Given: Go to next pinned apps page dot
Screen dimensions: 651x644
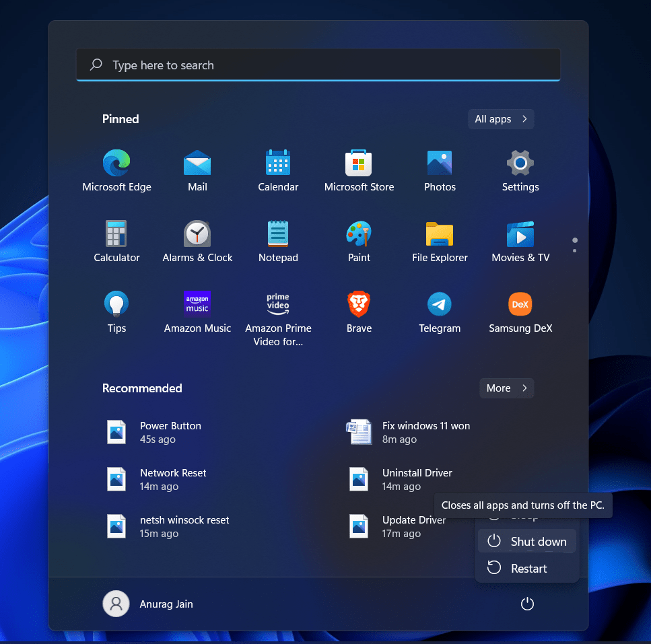Looking at the screenshot, I should click(x=575, y=250).
